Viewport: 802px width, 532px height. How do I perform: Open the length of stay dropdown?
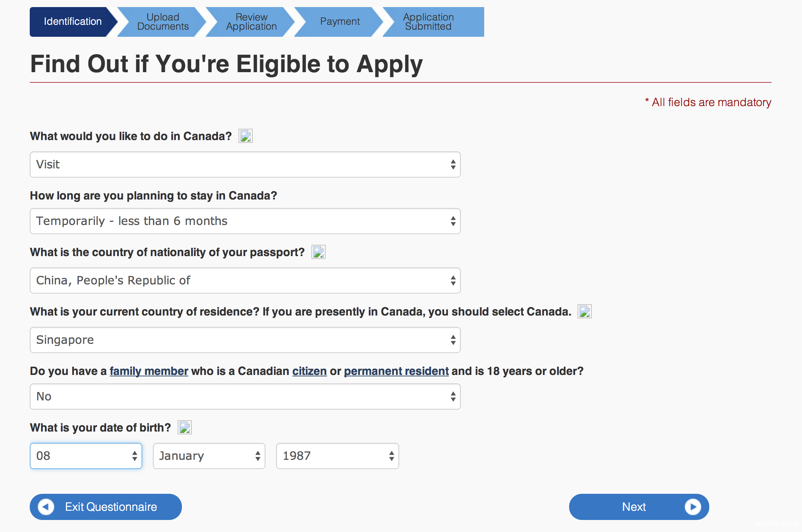tap(245, 221)
